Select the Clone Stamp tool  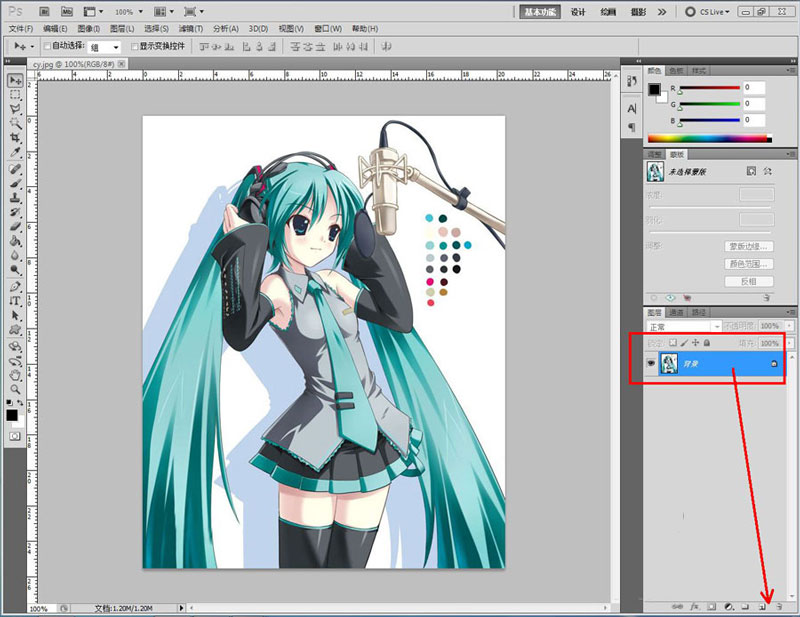click(x=15, y=198)
